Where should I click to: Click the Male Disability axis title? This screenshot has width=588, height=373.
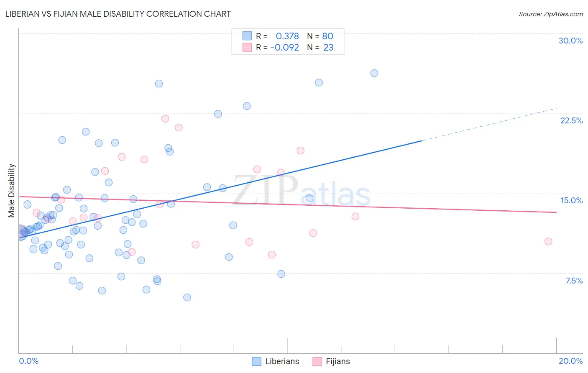click(x=12, y=190)
